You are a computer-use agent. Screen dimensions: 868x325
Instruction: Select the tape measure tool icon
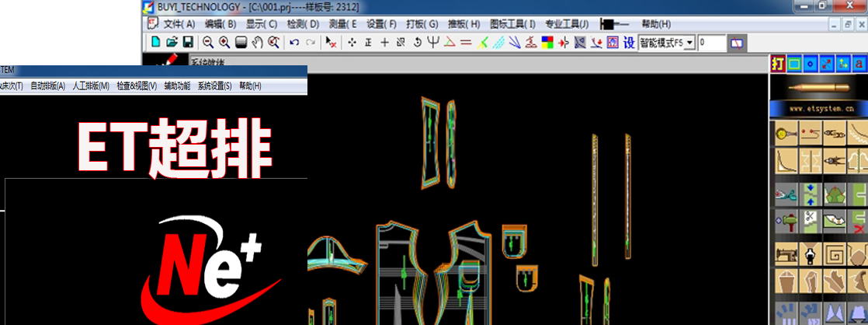[x=786, y=134]
